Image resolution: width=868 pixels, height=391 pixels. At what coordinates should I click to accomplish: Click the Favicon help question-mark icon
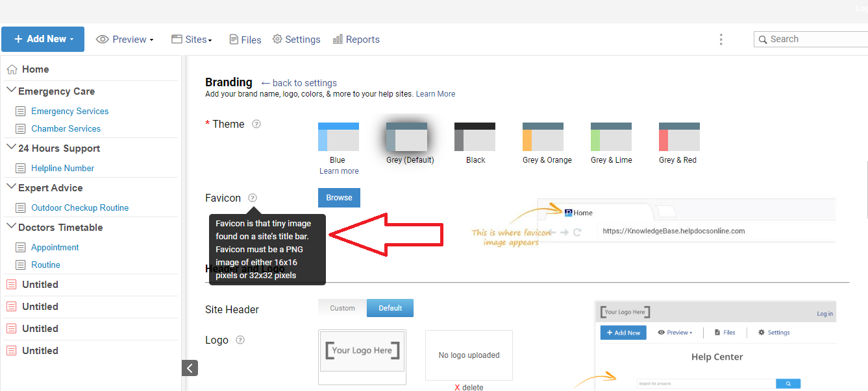[x=253, y=198]
